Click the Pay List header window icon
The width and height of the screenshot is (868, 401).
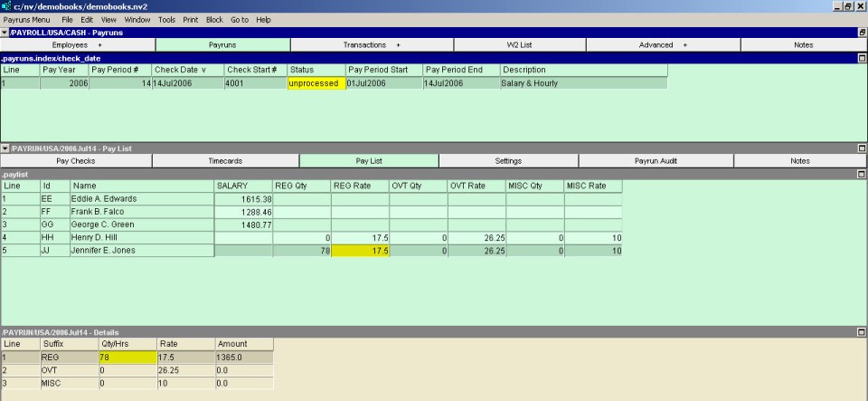[862, 148]
